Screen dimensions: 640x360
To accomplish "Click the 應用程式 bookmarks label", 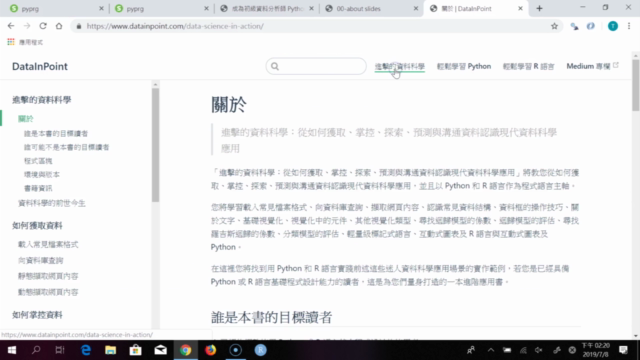I will point(31,42).
